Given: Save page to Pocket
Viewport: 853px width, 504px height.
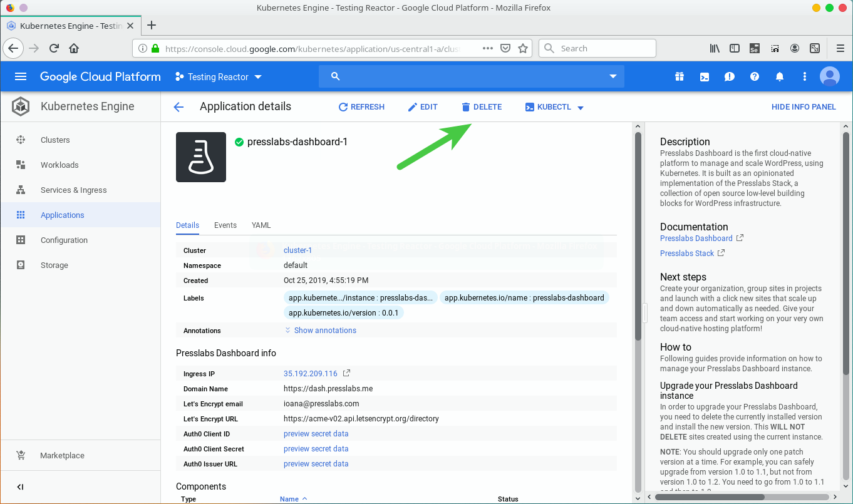Looking at the screenshot, I should tap(505, 48).
